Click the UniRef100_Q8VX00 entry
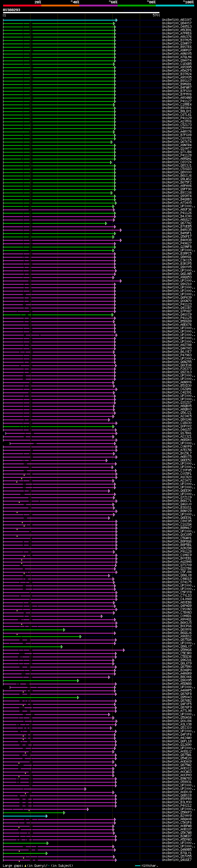The width and height of the screenshot is (197, 868). [x=177, y=172]
